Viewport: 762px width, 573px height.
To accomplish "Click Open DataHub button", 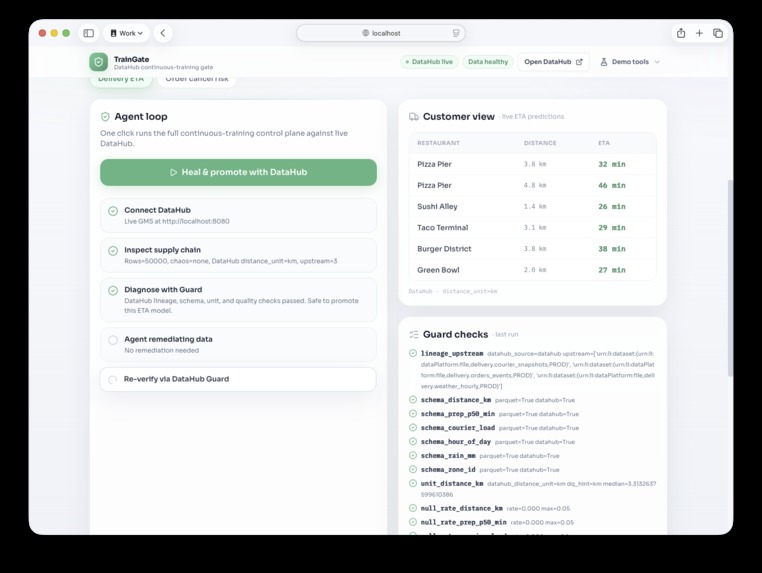I will 553,62.
